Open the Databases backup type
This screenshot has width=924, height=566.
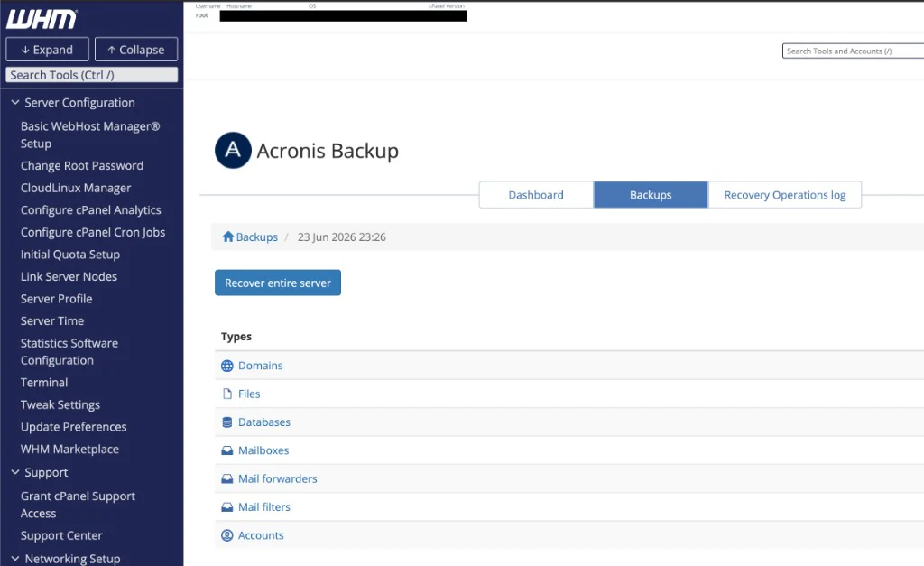click(264, 422)
